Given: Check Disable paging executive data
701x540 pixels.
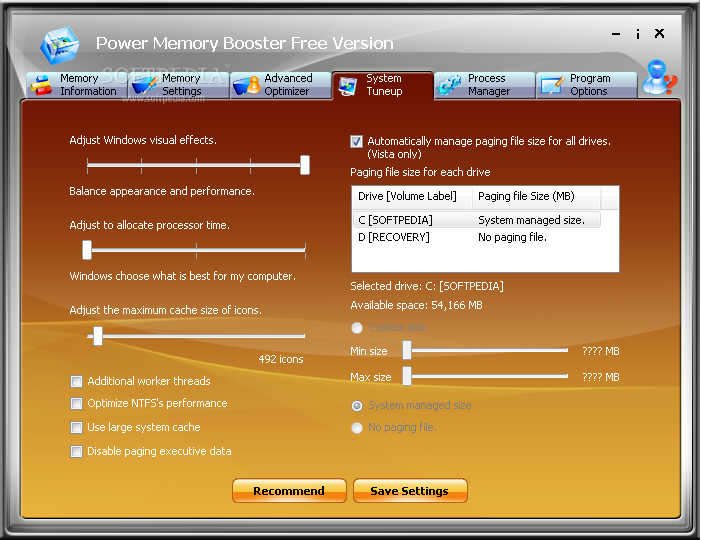Looking at the screenshot, I should pos(76,451).
